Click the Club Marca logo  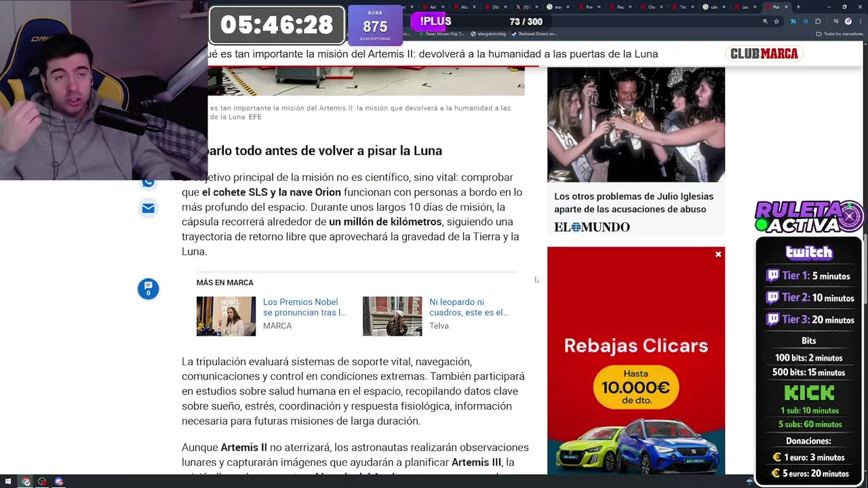point(764,54)
